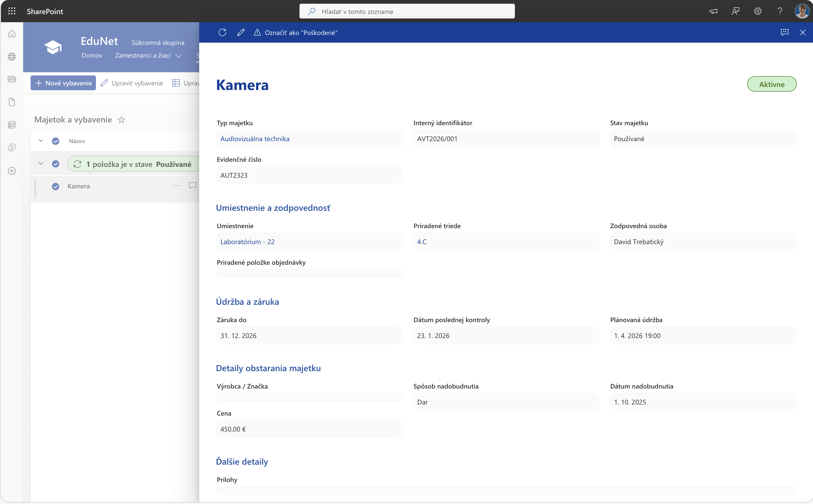
Task: Toggle the Kamera row checkbox
Action: coord(56,186)
